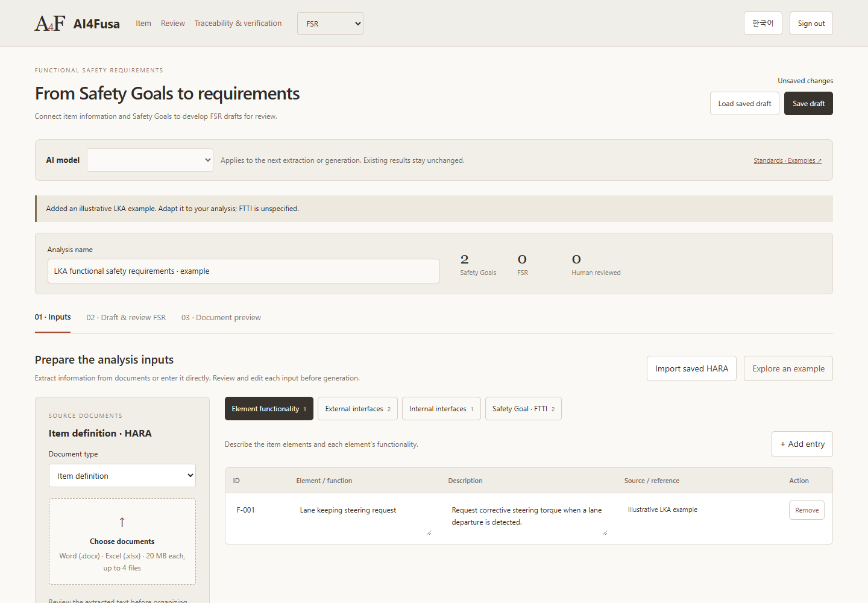The image size is (868, 603).
Task: Click the Item definition · HARA heading
Action: (100, 434)
